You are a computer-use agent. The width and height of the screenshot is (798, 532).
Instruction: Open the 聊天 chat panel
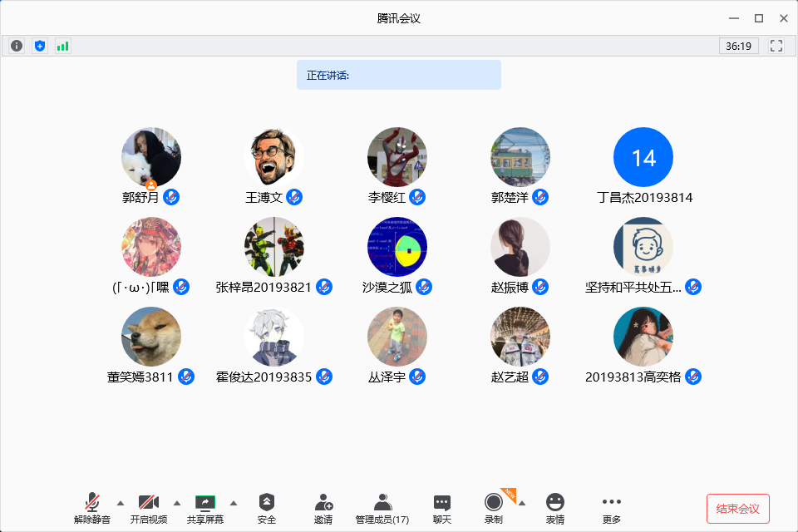[x=441, y=508]
